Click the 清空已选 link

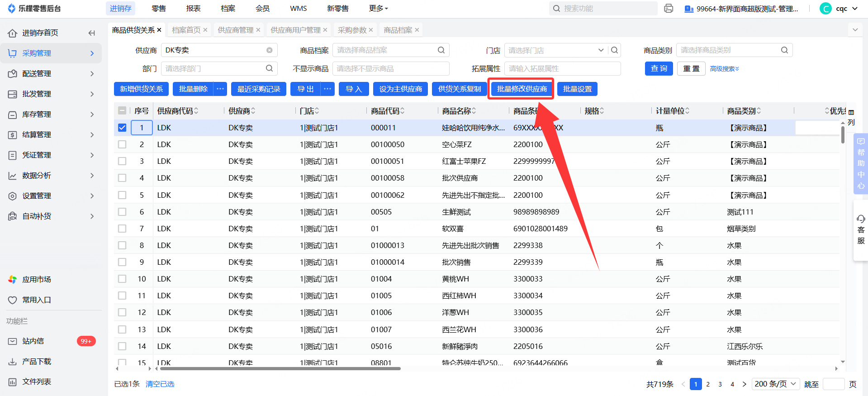click(160, 384)
